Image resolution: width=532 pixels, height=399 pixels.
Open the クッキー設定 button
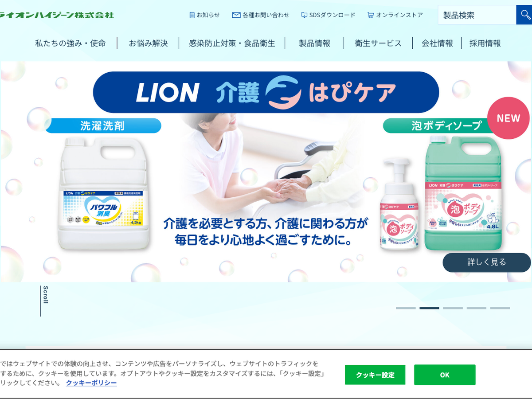click(375, 375)
